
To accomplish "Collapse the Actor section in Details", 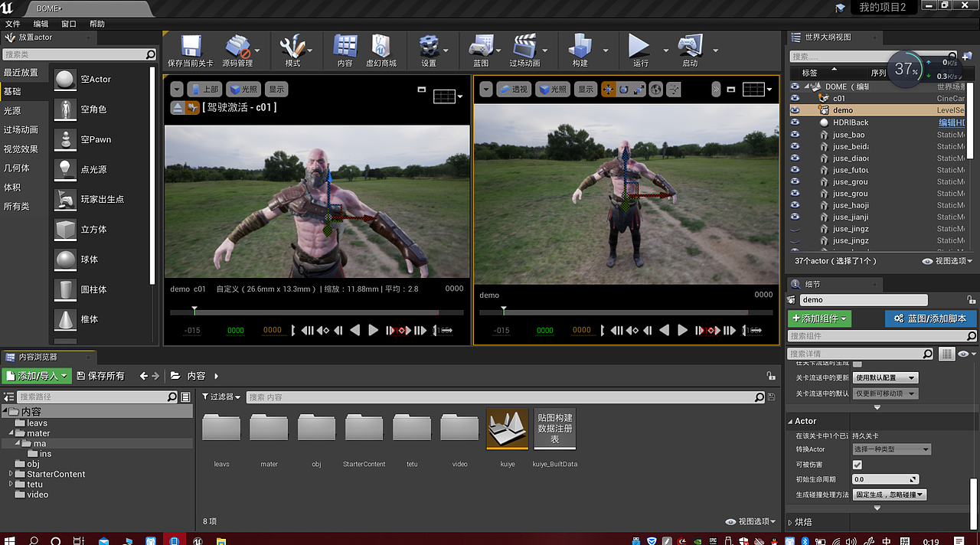I will click(790, 421).
